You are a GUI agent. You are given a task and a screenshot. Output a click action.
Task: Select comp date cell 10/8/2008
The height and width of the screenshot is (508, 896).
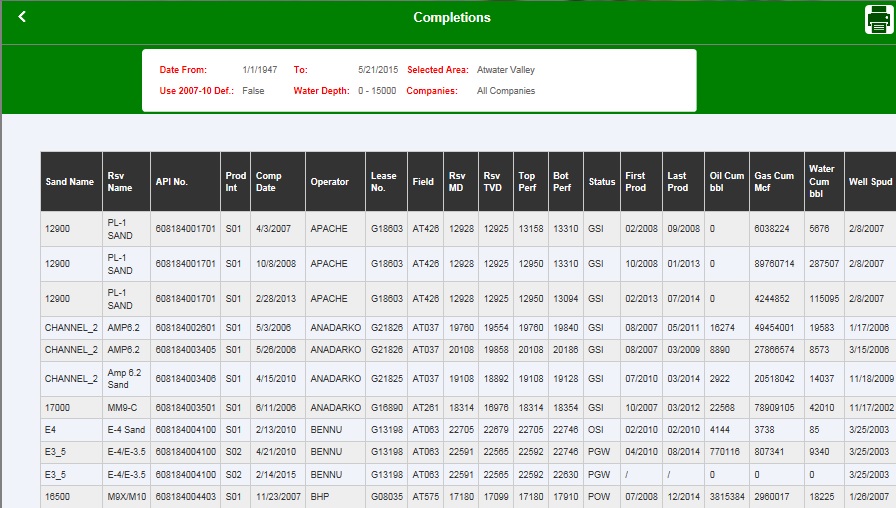click(276, 263)
